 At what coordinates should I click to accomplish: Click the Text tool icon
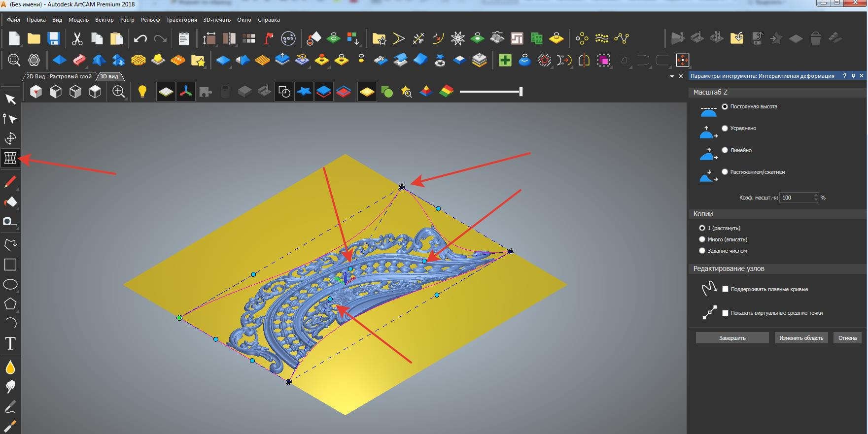tap(10, 343)
